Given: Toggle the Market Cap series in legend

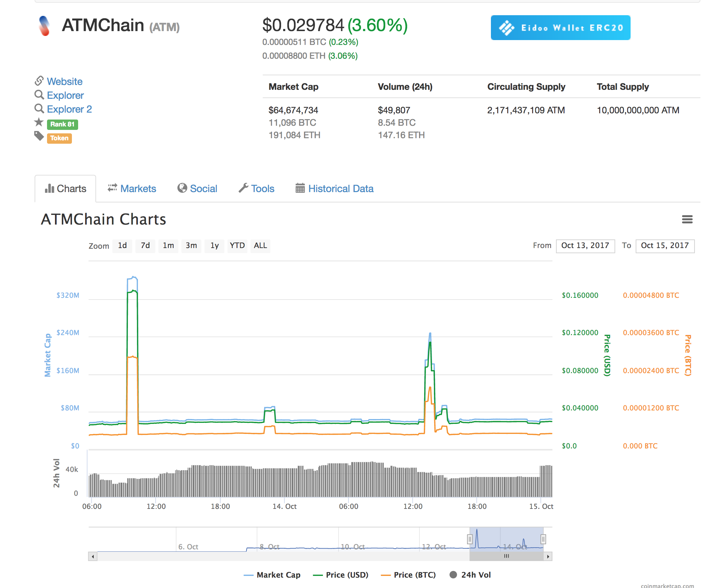Looking at the screenshot, I should click(x=272, y=575).
